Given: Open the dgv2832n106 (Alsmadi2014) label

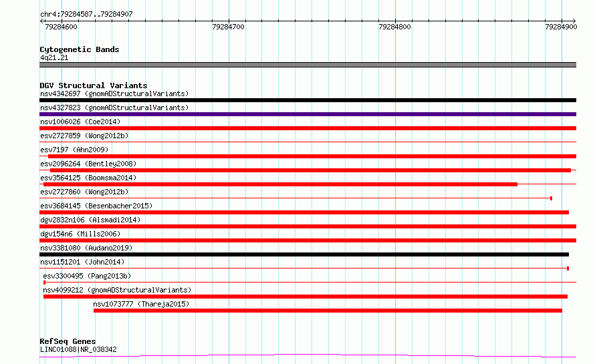Looking at the screenshot, I should (90, 220).
